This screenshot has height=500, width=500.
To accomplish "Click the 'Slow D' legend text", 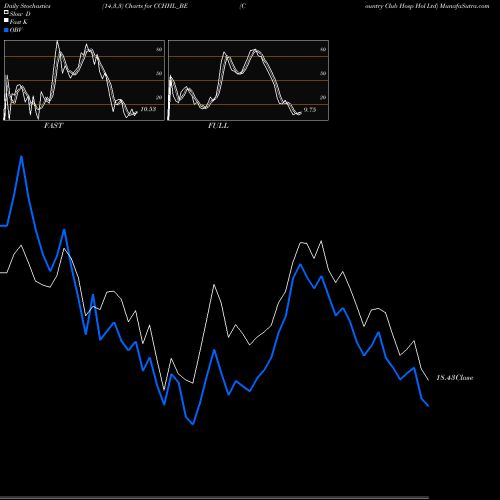I will [20, 14].
